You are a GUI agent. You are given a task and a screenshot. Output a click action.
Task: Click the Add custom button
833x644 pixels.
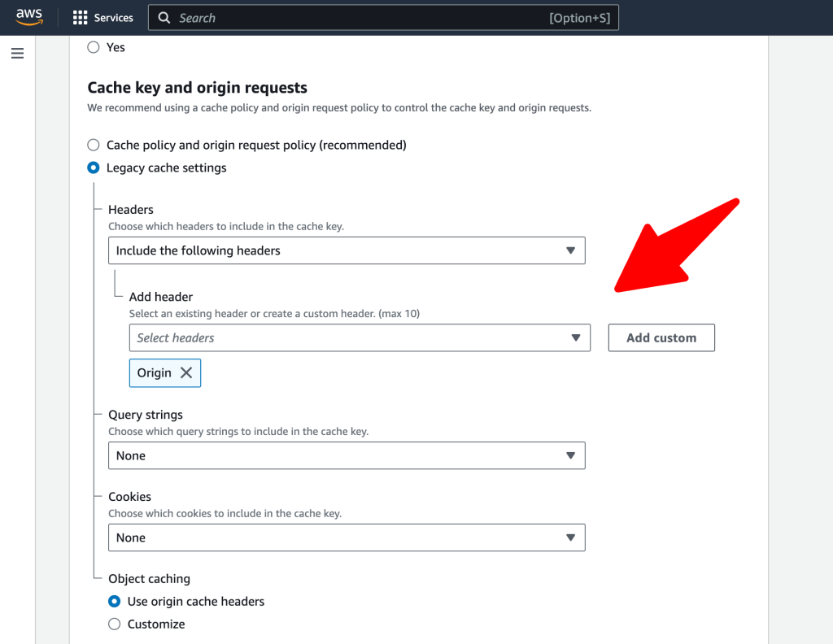(x=661, y=337)
